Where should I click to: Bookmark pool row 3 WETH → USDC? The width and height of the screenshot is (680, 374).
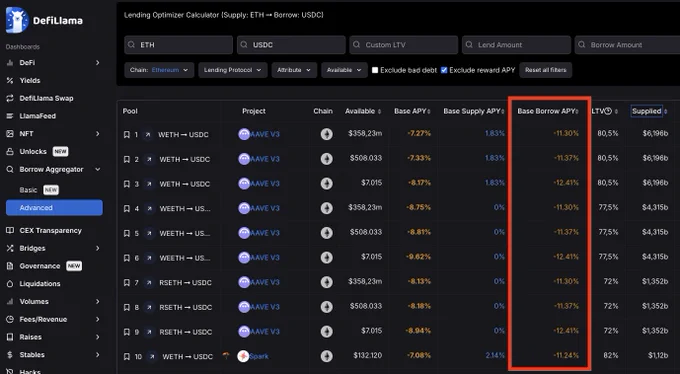(x=127, y=184)
